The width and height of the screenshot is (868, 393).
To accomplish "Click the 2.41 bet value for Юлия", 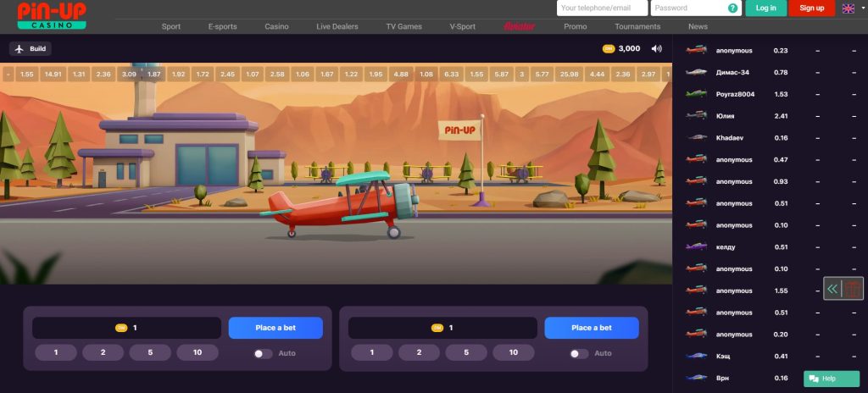I will coord(781,116).
